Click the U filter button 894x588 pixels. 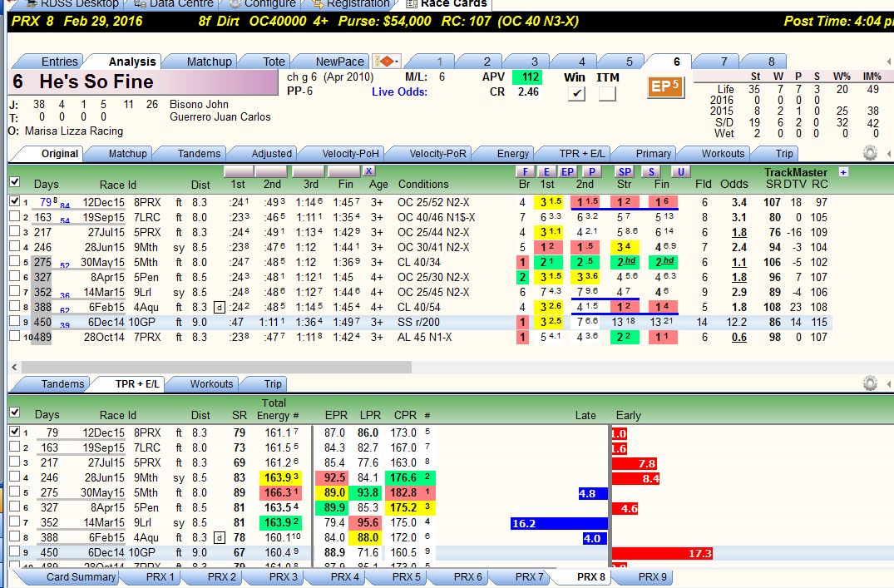coord(680,171)
